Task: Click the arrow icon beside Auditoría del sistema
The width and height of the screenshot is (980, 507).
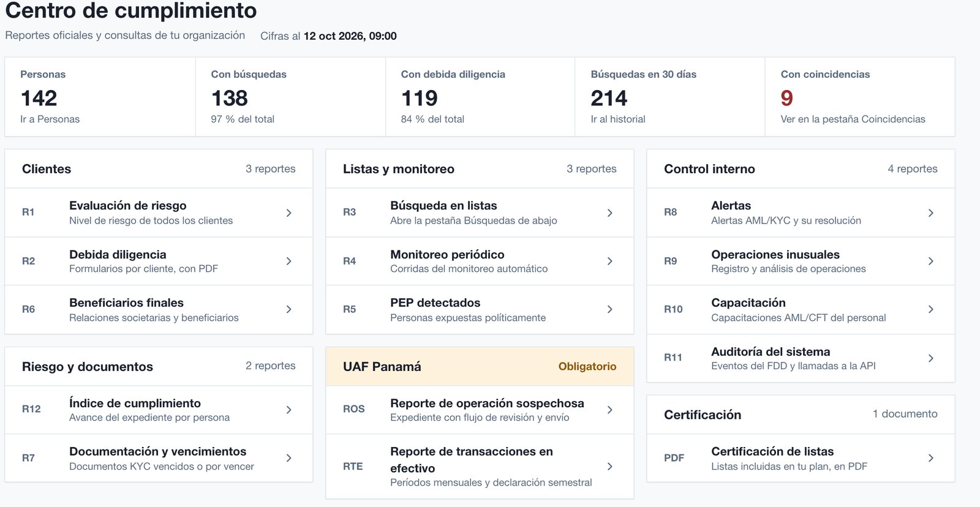Action: (x=931, y=358)
